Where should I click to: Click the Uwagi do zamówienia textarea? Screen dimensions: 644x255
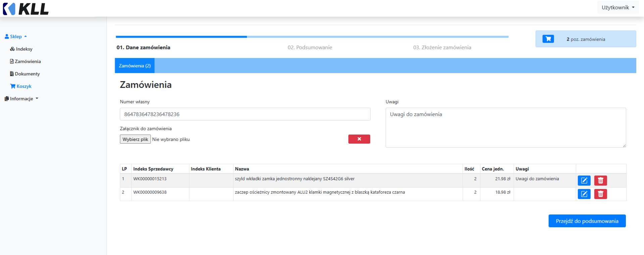[x=505, y=127]
